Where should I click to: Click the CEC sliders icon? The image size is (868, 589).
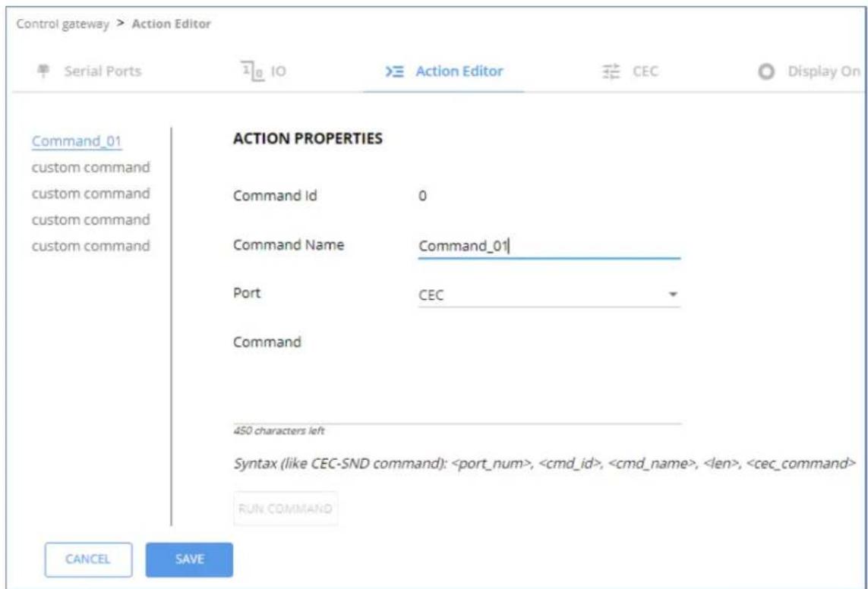pyautogui.click(x=611, y=71)
